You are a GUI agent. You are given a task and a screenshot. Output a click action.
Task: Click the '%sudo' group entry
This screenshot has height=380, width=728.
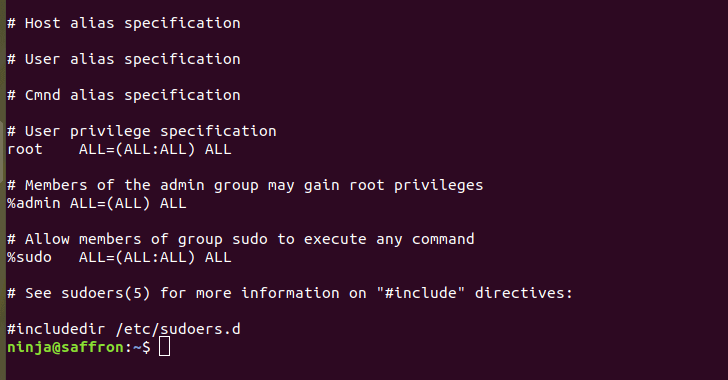click(x=29, y=257)
